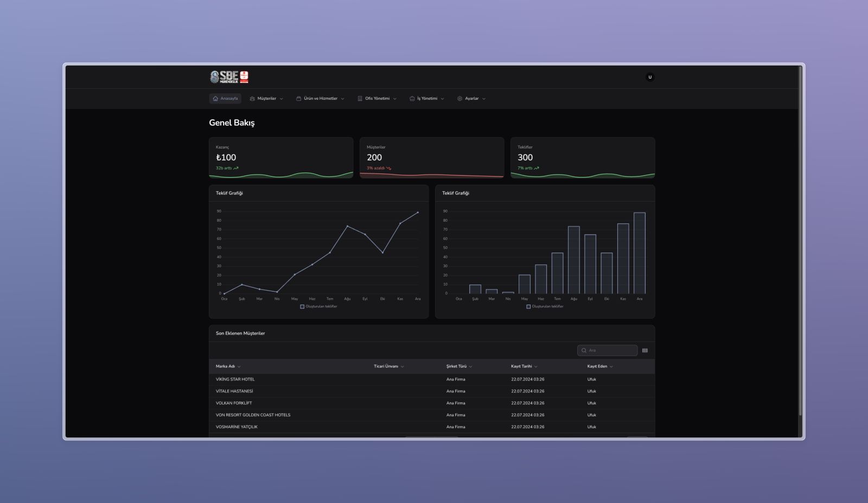Select the VİKİNG STAR HOTEL row

tap(235, 379)
